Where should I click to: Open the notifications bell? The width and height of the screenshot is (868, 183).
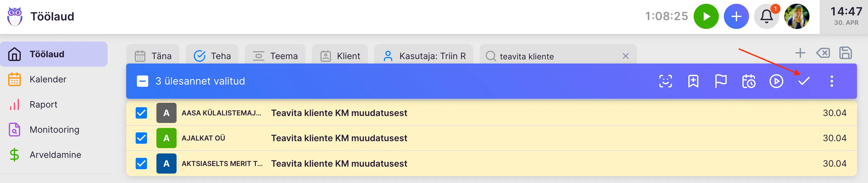click(x=766, y=16)
